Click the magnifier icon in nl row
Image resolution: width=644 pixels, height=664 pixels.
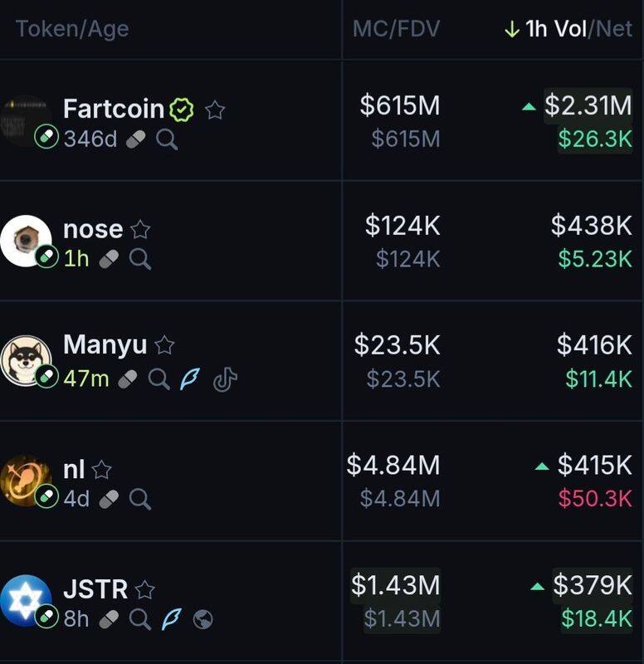[x=140, y=499]
